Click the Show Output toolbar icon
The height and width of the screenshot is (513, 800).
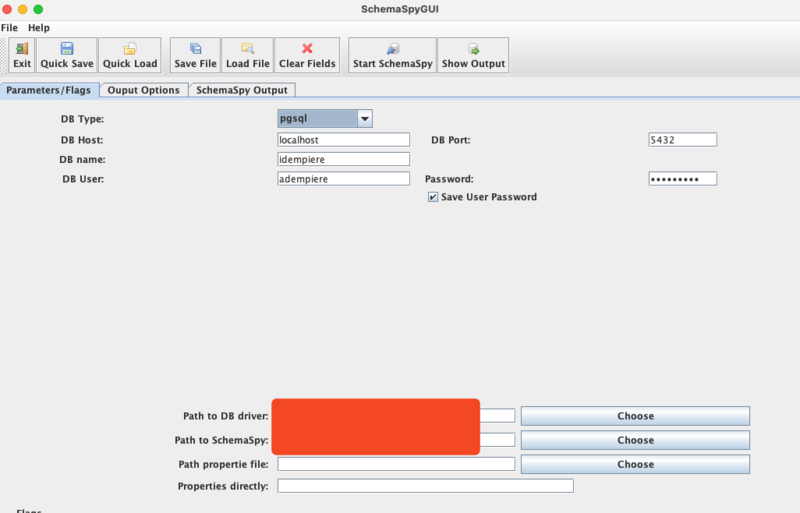point(474,48)
